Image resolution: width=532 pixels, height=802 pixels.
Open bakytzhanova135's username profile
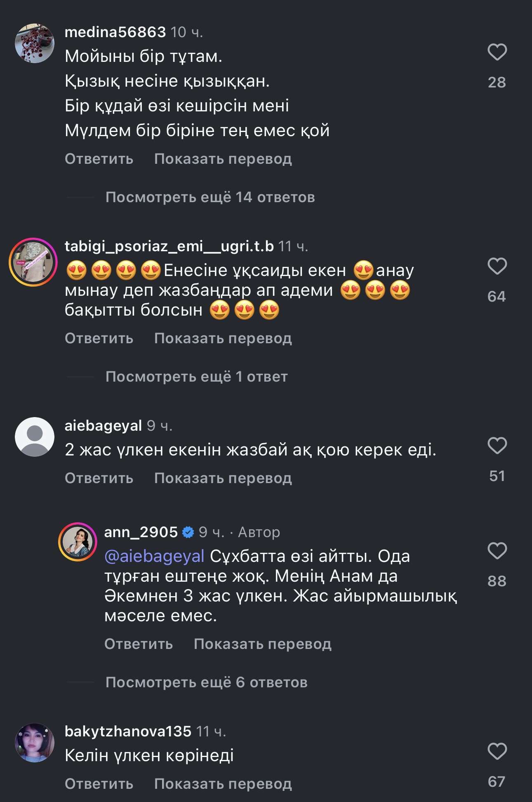(x=128, y=731)
